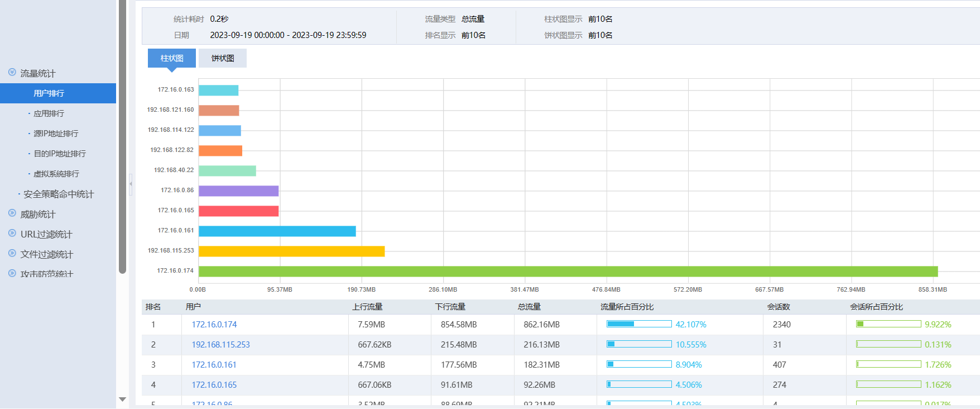This screenshot has width=980, height=409.
Task: Expand the 文件过滤统计 section icon
Action: coord(12,254)
